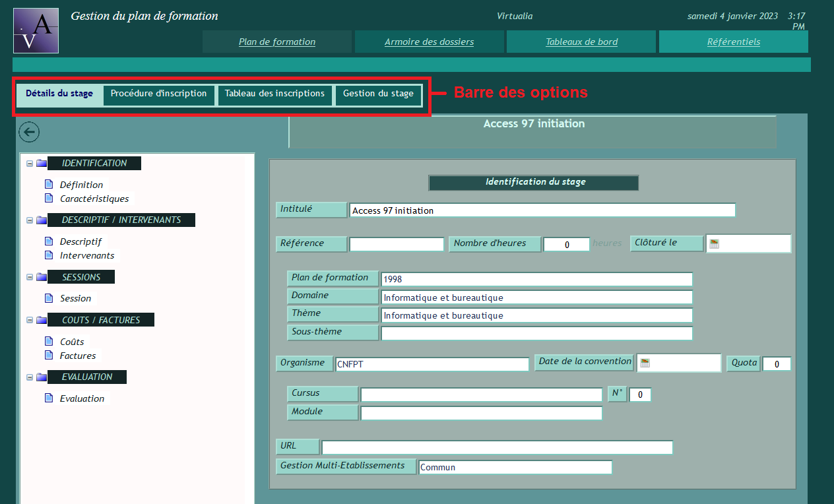Image resolution: width=834 pixels, height=504 pixels.
Task: Open the Armoire des dossiers menu
Action: 429,42
